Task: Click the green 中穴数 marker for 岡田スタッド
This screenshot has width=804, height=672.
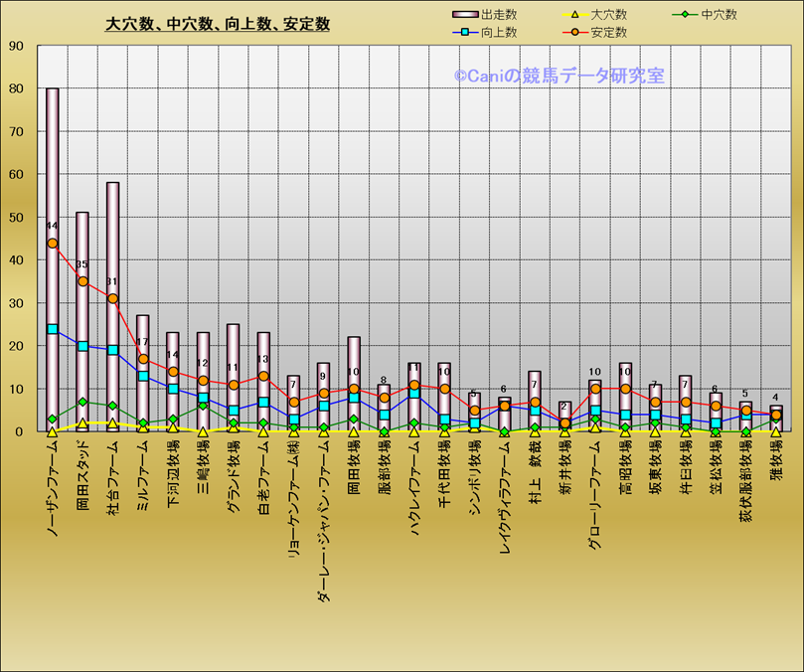Action: (x=82, y=403)
